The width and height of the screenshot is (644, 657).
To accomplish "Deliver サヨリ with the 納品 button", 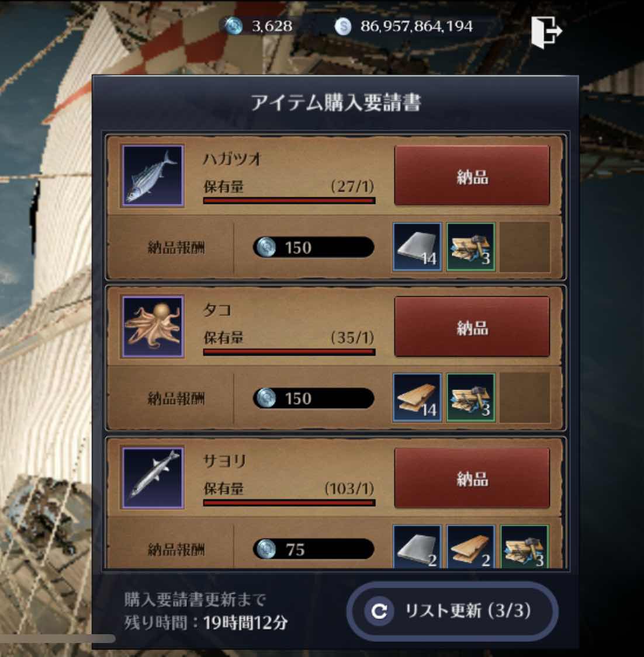I will (x=472, y=478).
